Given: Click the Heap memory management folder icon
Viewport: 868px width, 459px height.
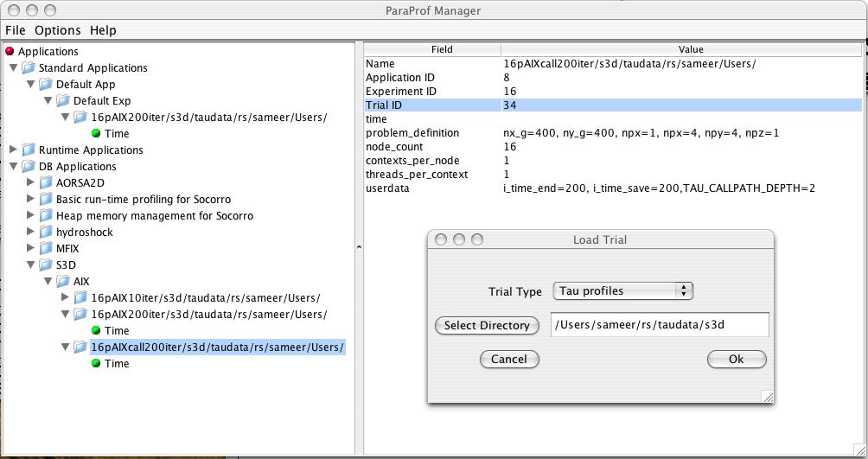Looking at the screenshot, I should (47, 216).
